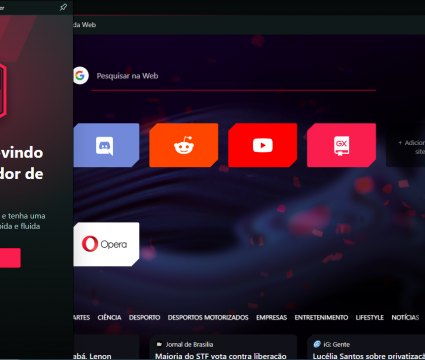Pin the welcome side panel
Screen dimensions: 425x360
point(63,7)
